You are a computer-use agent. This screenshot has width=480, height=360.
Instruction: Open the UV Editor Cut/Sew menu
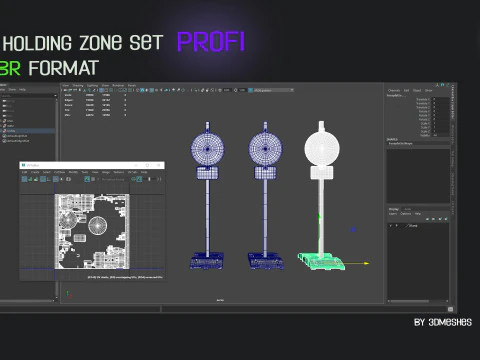click(59, 172)
